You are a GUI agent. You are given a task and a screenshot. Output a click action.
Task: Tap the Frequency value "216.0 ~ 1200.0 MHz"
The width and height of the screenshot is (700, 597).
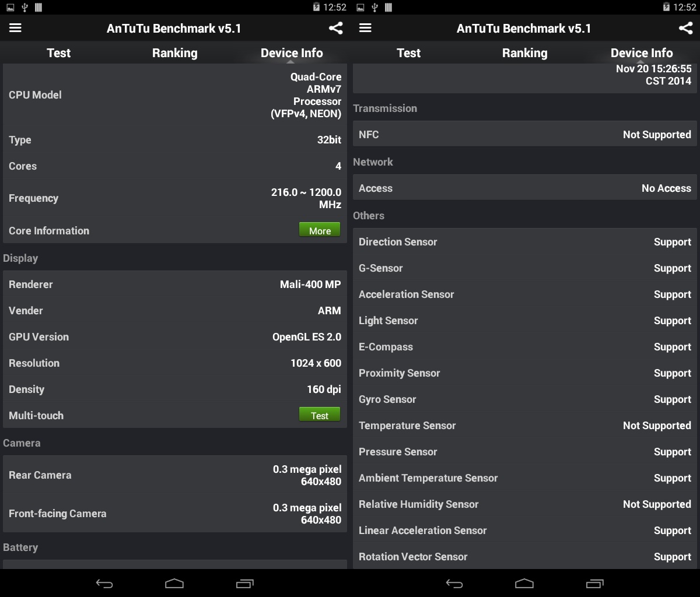click(306, 198)
